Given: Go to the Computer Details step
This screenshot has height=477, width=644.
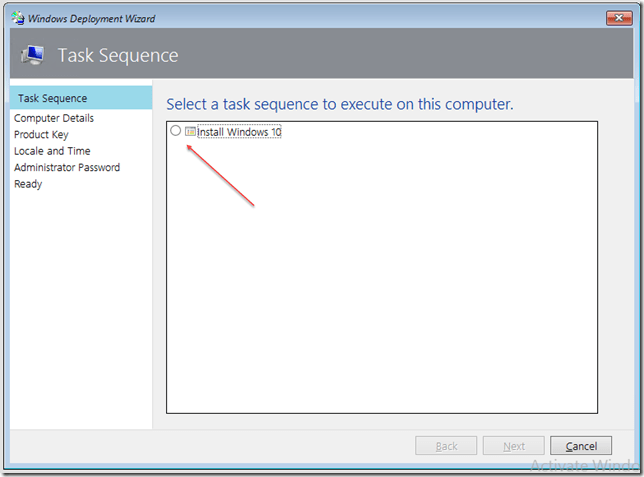Looking at the screenshot, I should pos(54,118).
